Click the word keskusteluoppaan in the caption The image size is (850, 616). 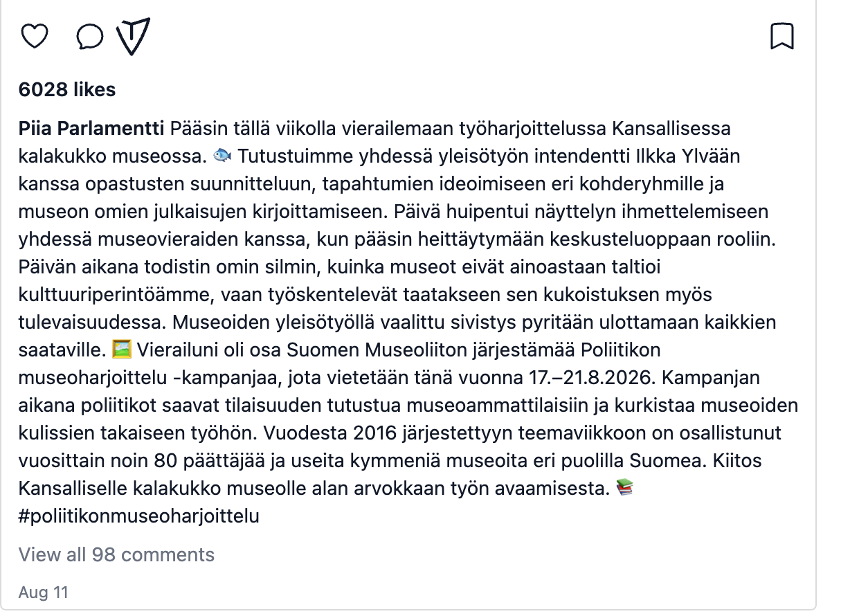click(614, 239)
